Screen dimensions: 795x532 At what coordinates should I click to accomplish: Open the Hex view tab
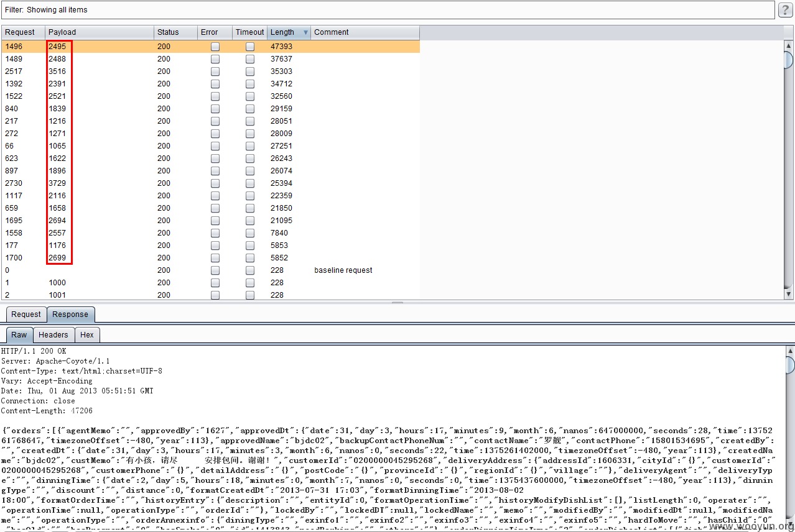87,335
